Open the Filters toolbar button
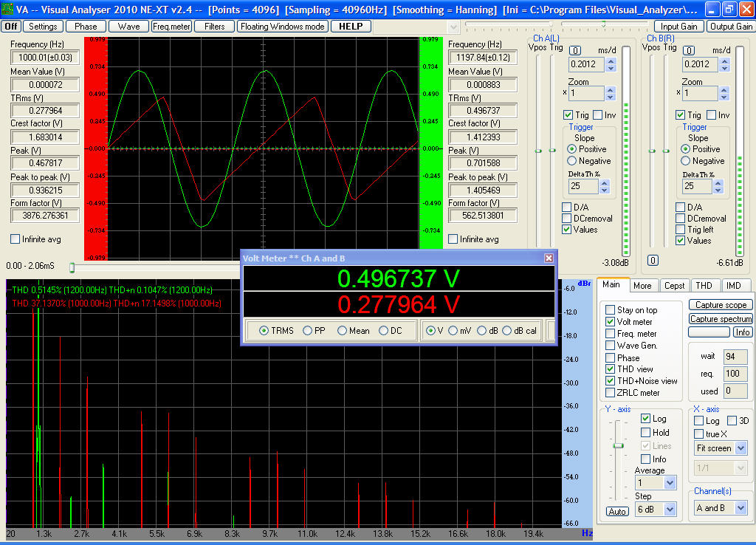Screen dimensions: 756x545 click(x=214, y=26)
